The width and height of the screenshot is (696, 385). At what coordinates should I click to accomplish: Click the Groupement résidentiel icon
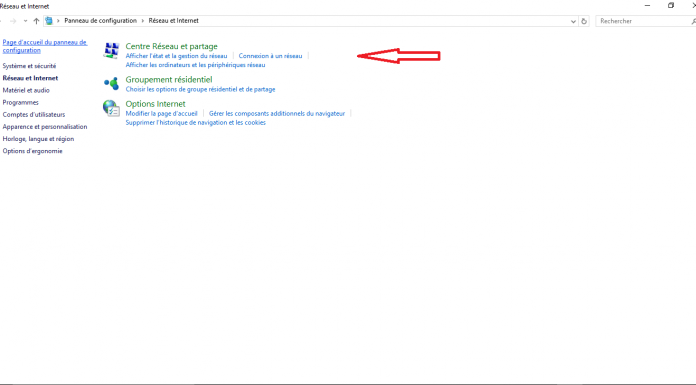coord(111,83)
